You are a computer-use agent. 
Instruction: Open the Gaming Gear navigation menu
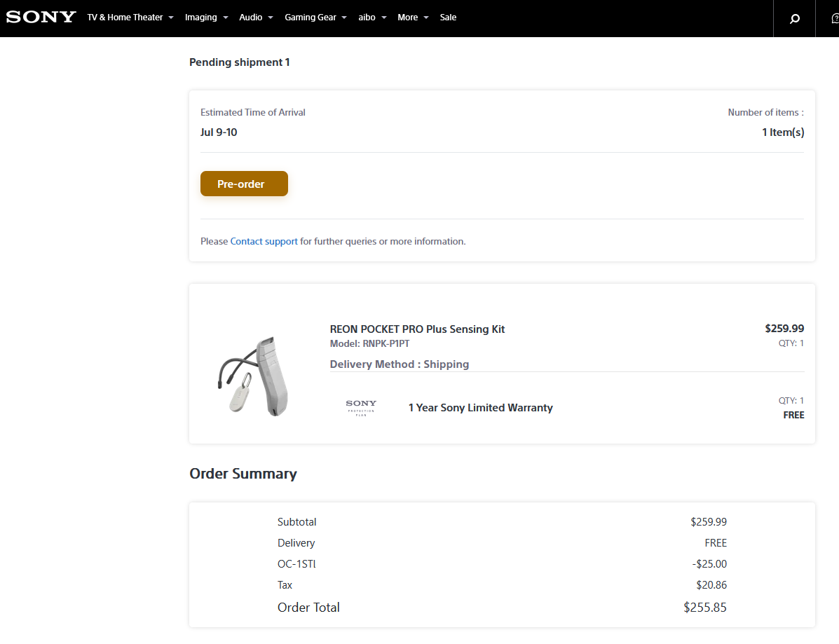[311, 17]
